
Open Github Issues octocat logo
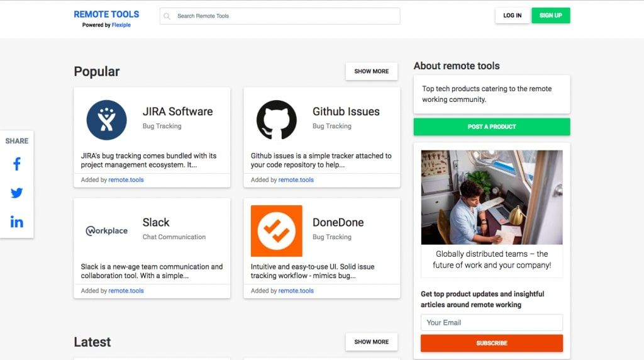pos(277,120)
